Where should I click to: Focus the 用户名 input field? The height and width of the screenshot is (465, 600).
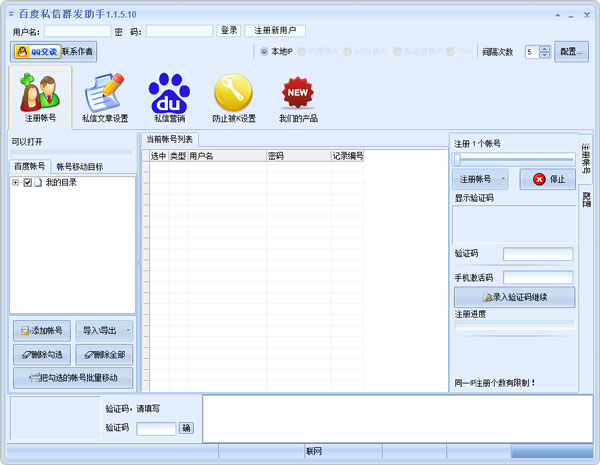(77, 31)
